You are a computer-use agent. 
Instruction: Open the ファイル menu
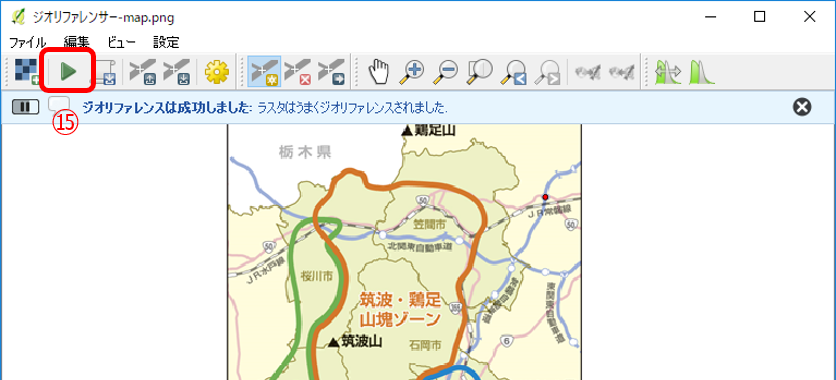[27, 42]
